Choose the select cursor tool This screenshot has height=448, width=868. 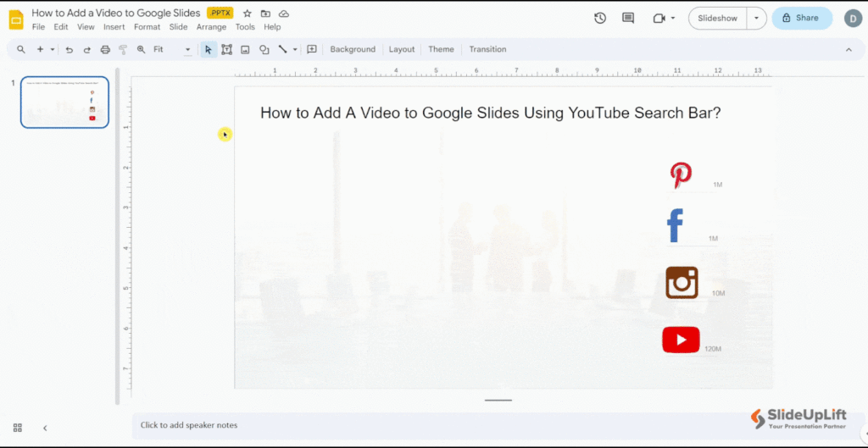209,49
